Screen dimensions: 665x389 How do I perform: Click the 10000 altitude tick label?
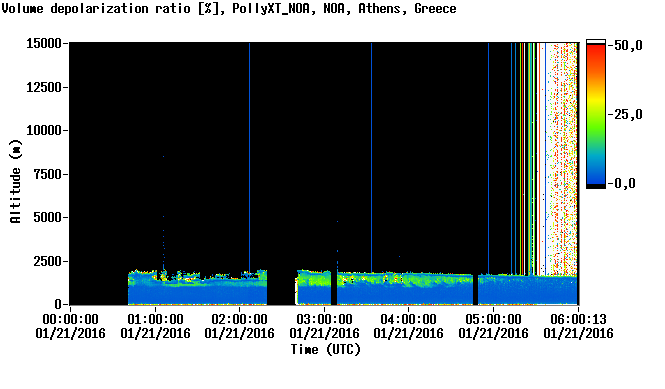pyautogui.click(x=44, y=130)
